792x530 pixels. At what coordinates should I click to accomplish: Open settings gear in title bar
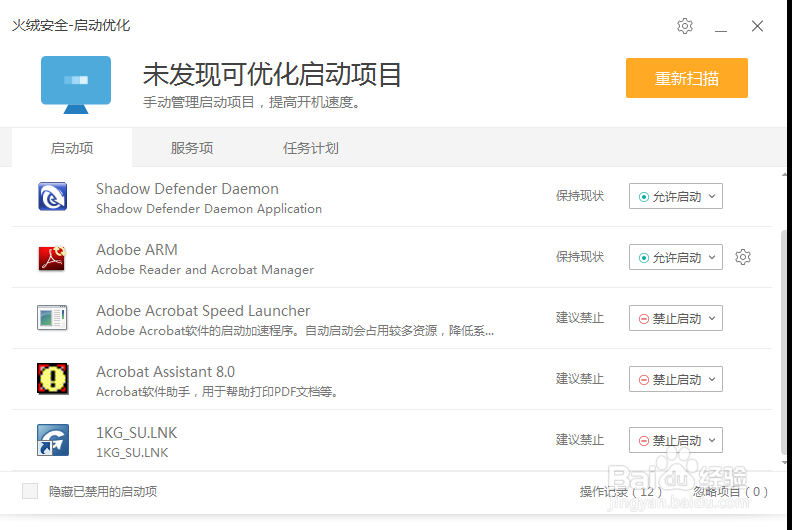(685, 26)
